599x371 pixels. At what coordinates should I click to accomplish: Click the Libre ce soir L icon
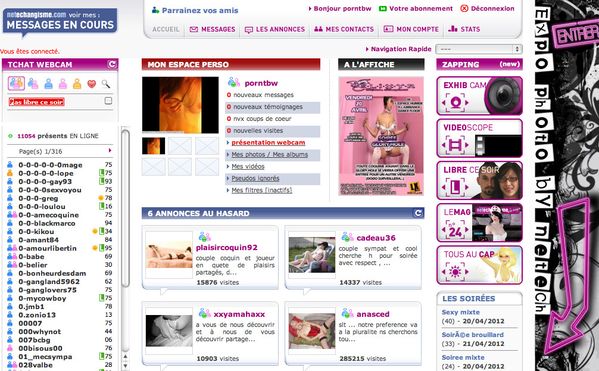455,187
